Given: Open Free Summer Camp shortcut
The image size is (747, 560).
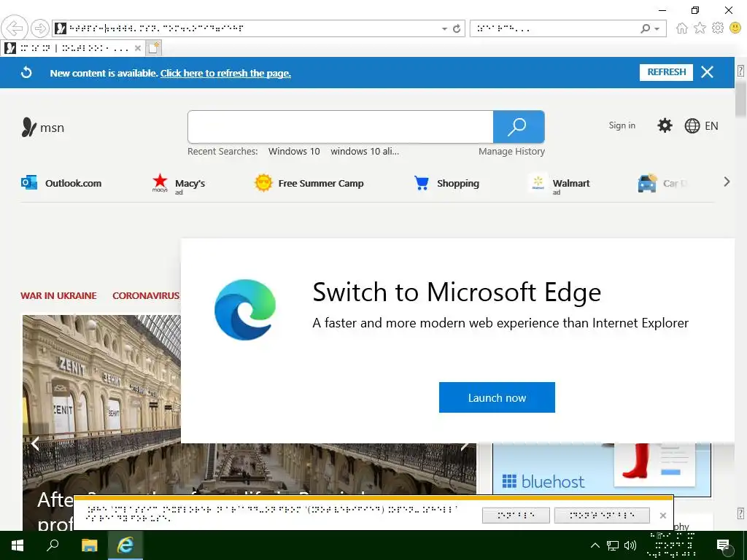Looking at the screenshot, I should tap(309, 183).
